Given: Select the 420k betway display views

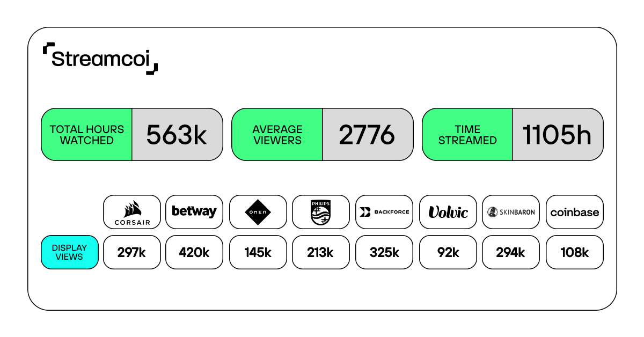Looking at the screenshot, I should click(194, 252).
